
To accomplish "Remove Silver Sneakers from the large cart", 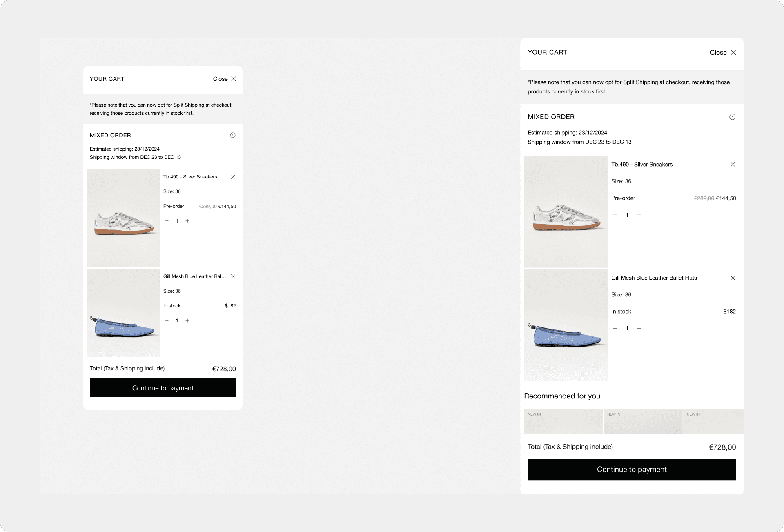I will [733, 165].
